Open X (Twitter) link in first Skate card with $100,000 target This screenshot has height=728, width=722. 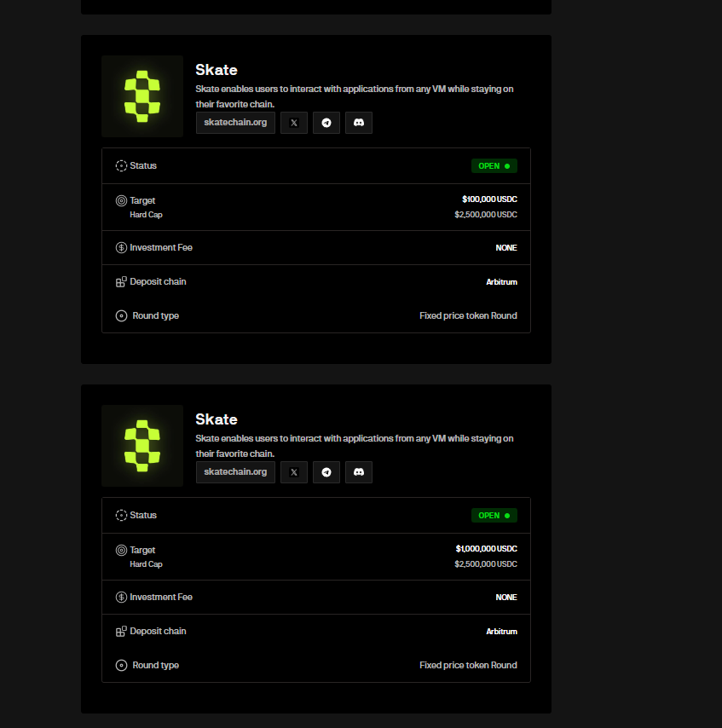(x=294, y=123)
